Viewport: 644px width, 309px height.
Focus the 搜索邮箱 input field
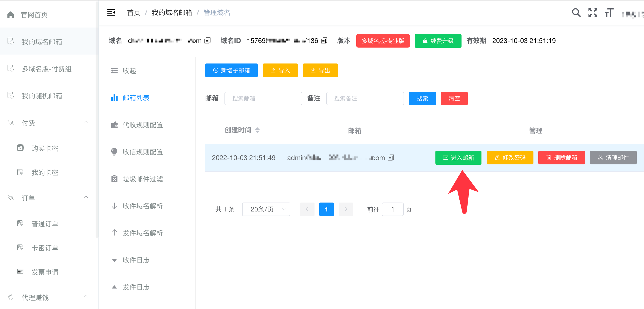click(x=263, y=98)
